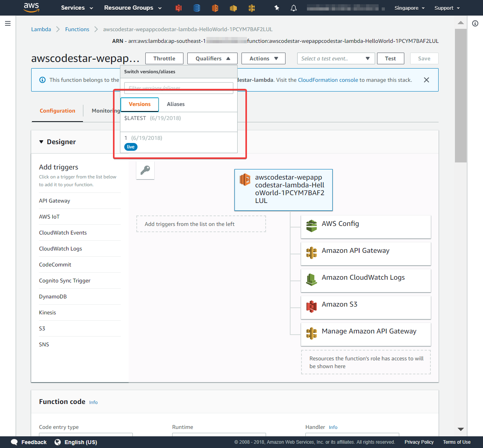
Task: Open the Select a test event dropdown
Action: [x=336, y=58]
